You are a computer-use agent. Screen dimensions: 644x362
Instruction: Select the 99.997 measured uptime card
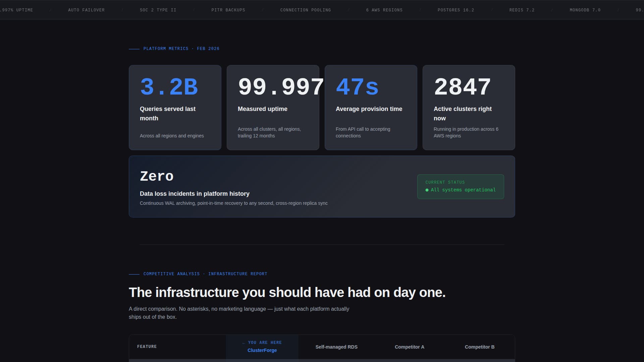[273, 108]
